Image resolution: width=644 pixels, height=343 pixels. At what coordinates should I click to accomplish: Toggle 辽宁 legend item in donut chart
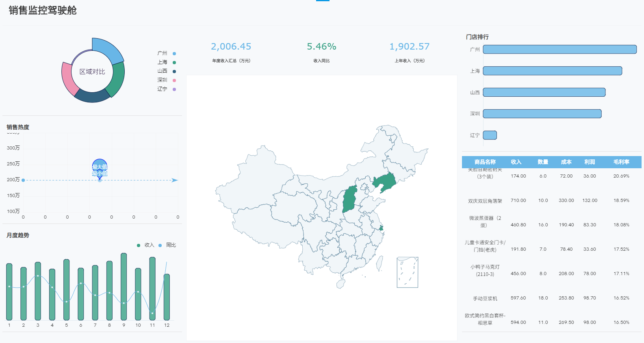pos(167,89)
